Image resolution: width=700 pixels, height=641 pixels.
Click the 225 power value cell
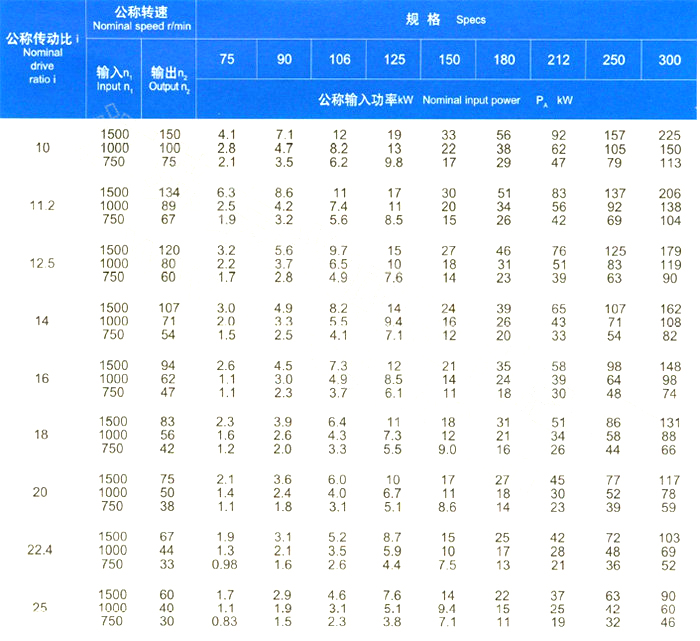coord(669,135)
